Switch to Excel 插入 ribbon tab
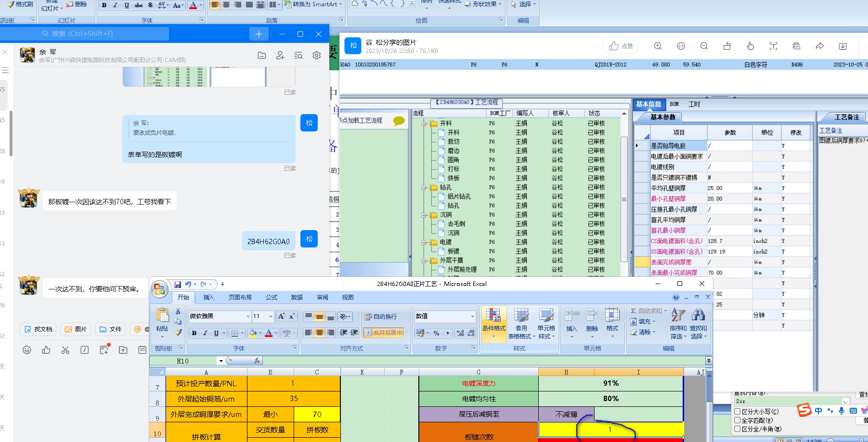The image size is (868, 442). (x=208, y=298)
